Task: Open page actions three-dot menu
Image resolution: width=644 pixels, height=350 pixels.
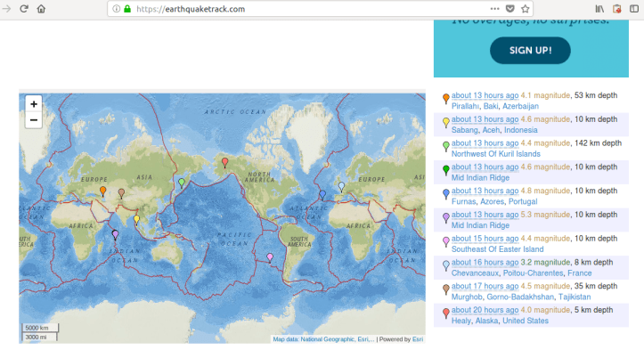Action: pos(494,9)
